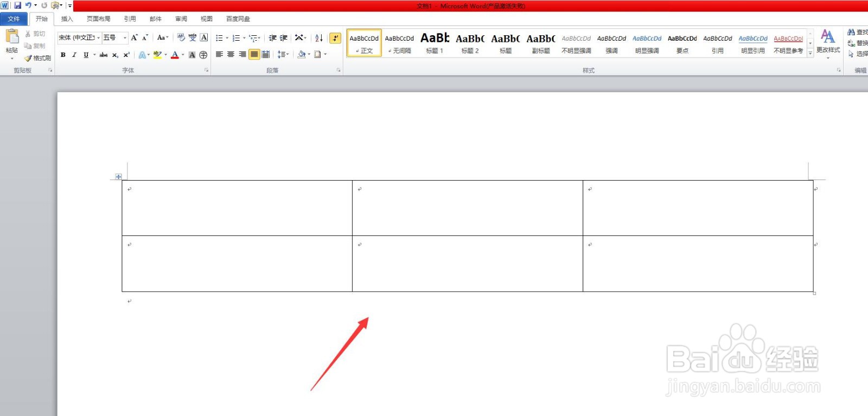Viewport: 868px width, 416px height.
Task: Apply shading paint bucket color
Action: (x=302, y=54)
